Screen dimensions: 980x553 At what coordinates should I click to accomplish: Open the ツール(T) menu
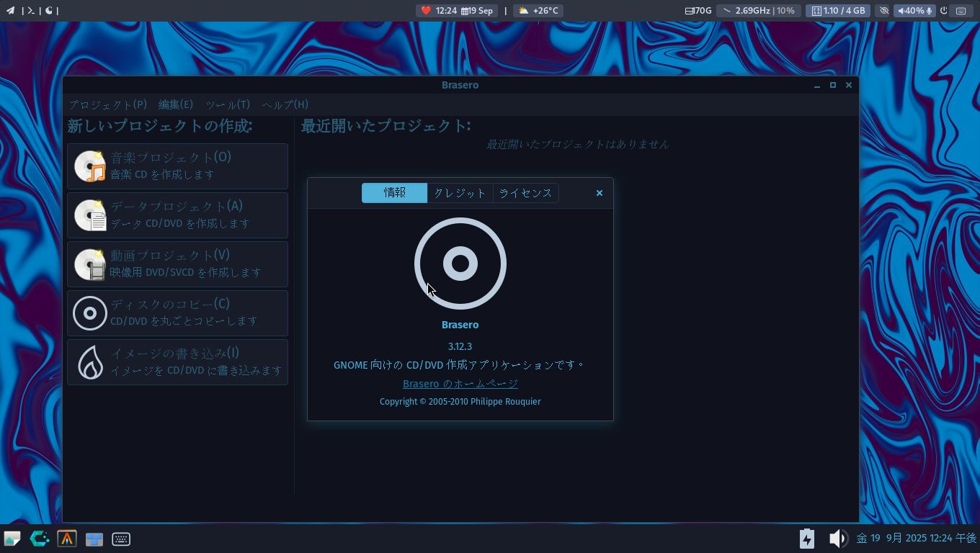(228, 104)
